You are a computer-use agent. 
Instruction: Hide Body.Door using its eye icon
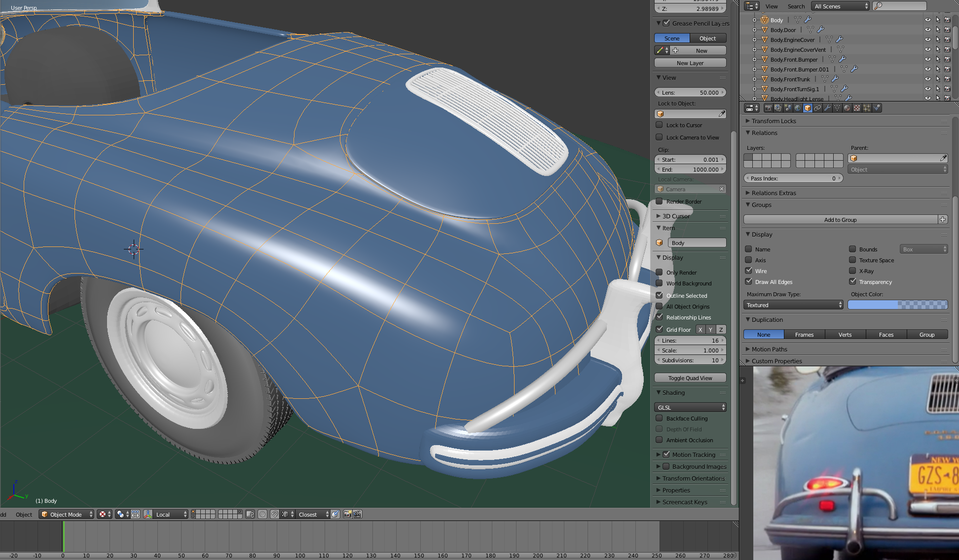927,30
